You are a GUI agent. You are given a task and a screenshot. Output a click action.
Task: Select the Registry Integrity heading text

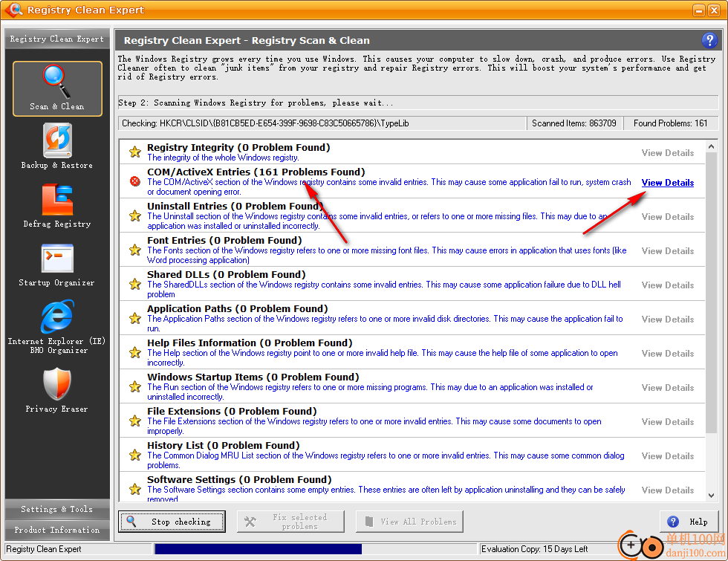coord(238,147)
